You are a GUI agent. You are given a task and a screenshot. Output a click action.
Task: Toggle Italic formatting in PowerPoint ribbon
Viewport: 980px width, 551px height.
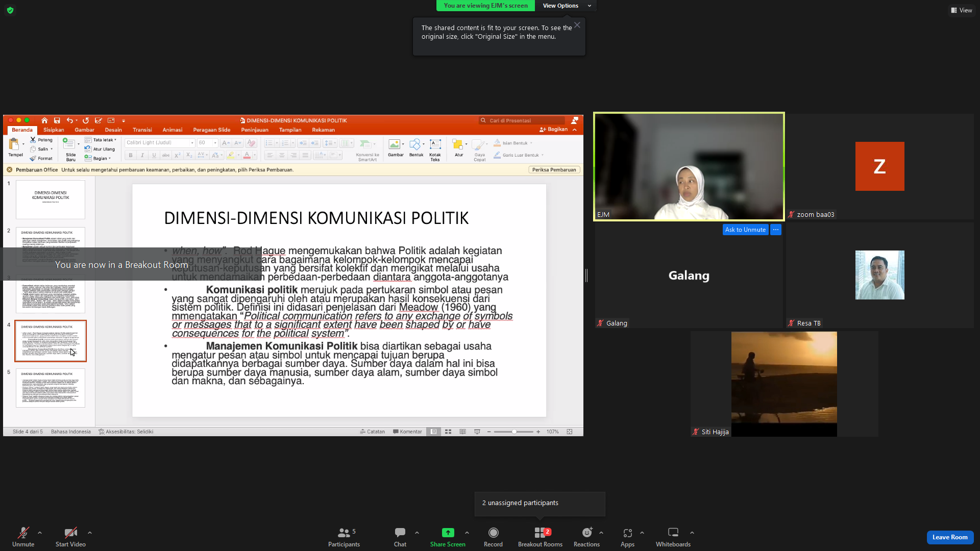pyautogui.click(x=142, y=155)
